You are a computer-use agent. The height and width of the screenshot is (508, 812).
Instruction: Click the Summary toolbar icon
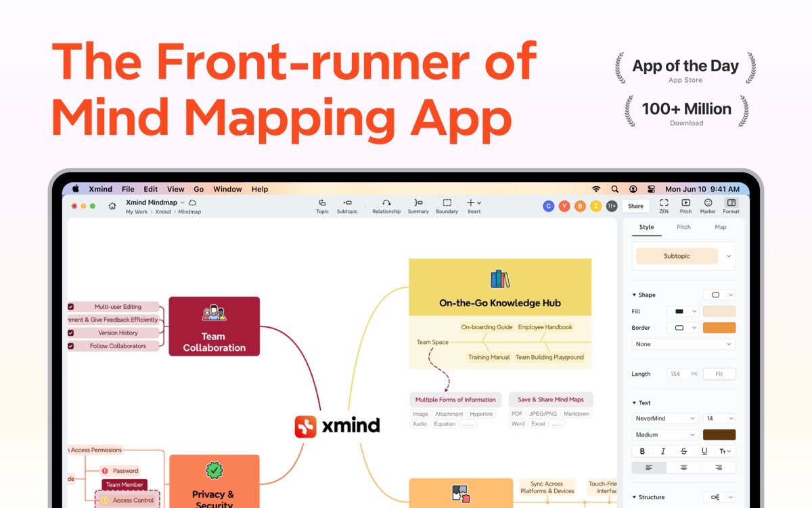(x=418, y=203)
